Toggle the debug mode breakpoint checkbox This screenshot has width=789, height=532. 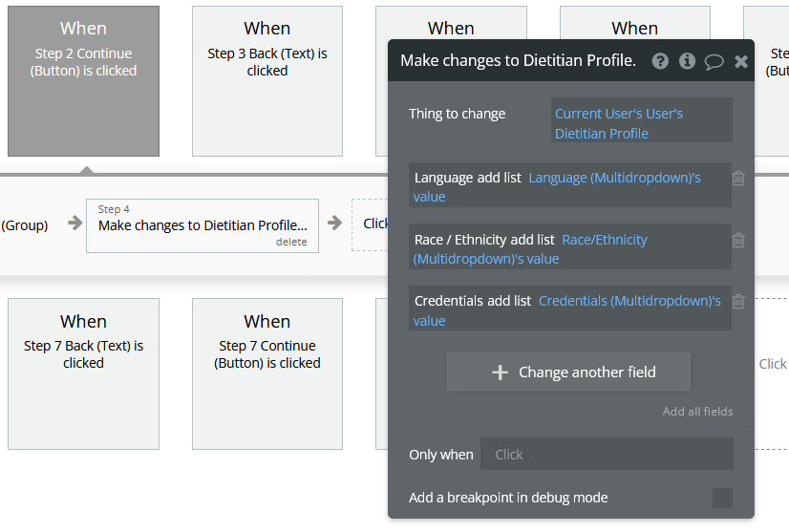point(723,498)
